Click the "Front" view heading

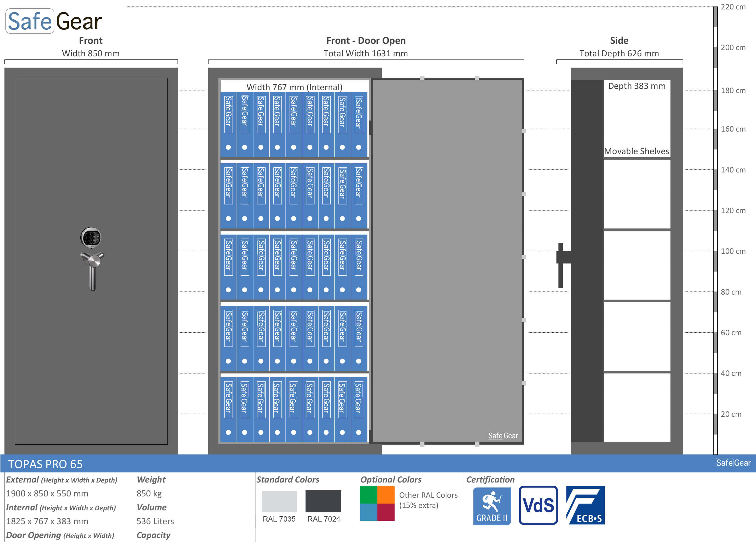pyautogui.click(x=91, y=40)
